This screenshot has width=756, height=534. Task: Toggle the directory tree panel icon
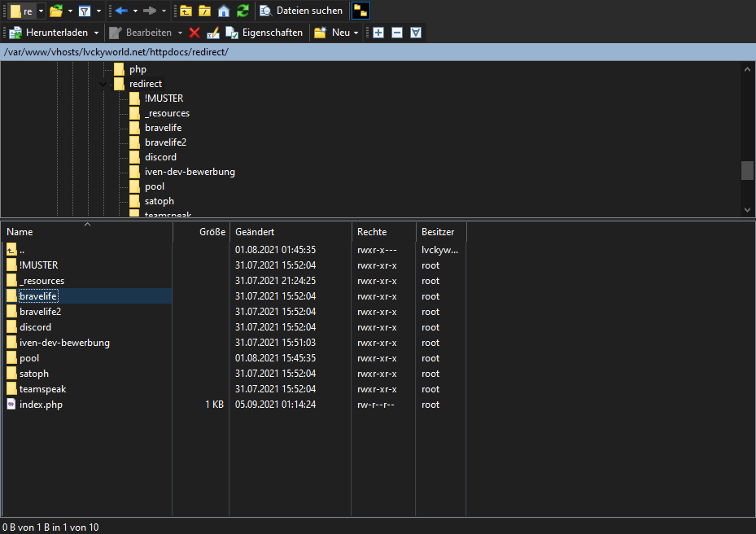(361, 11)
